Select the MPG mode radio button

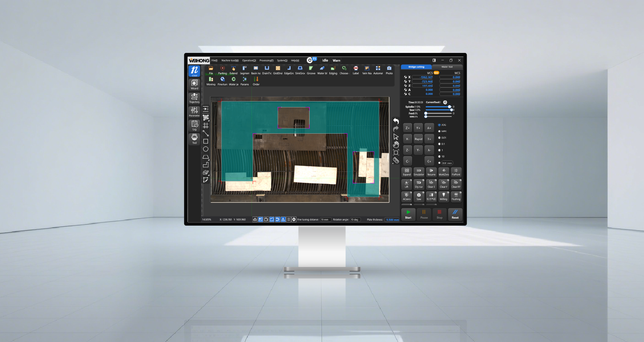439,131
